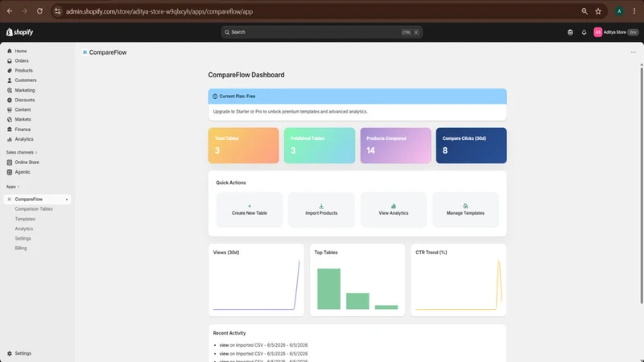Bookmark this page with the star icon
Image resolution: width=644 pixels, height=362 pixels.
[x=598, y=11]
